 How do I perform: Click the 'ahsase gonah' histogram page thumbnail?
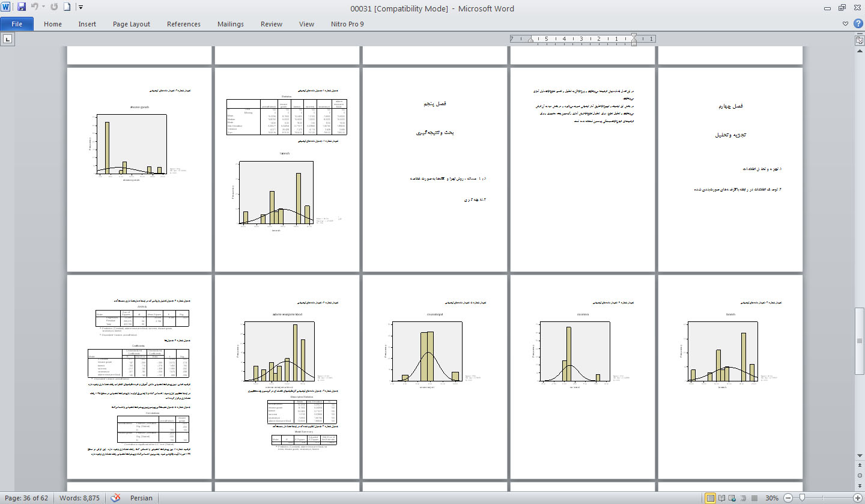click(139, 169)
